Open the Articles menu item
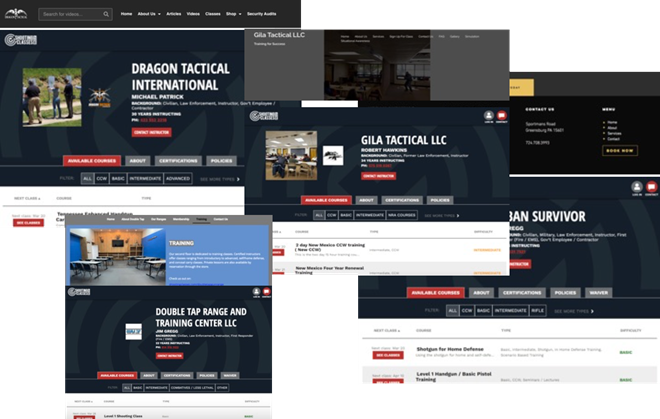This screenshot has width=660, height=419. (x=173, y=14)
